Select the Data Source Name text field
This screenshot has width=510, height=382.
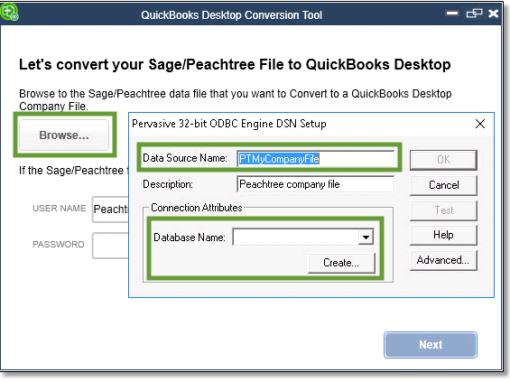tap(316, 159)
